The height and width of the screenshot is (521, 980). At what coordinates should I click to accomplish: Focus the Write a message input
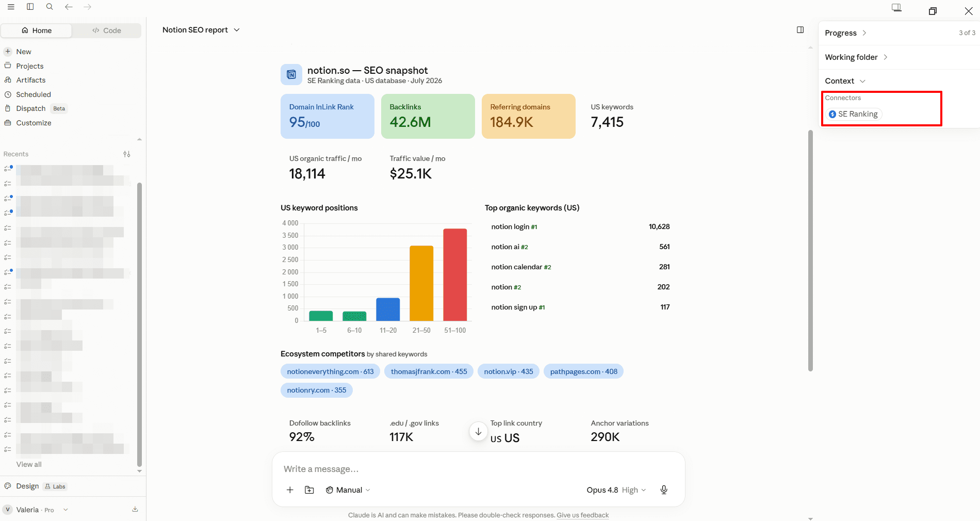[x=478, y=469]
